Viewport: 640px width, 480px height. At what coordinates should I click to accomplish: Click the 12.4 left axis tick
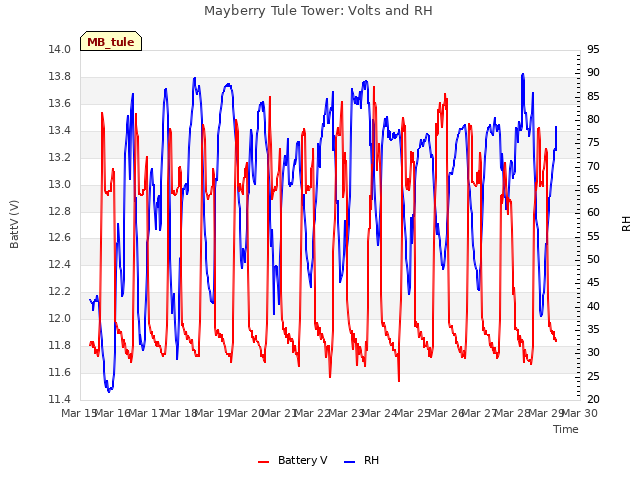pos(60,265)
